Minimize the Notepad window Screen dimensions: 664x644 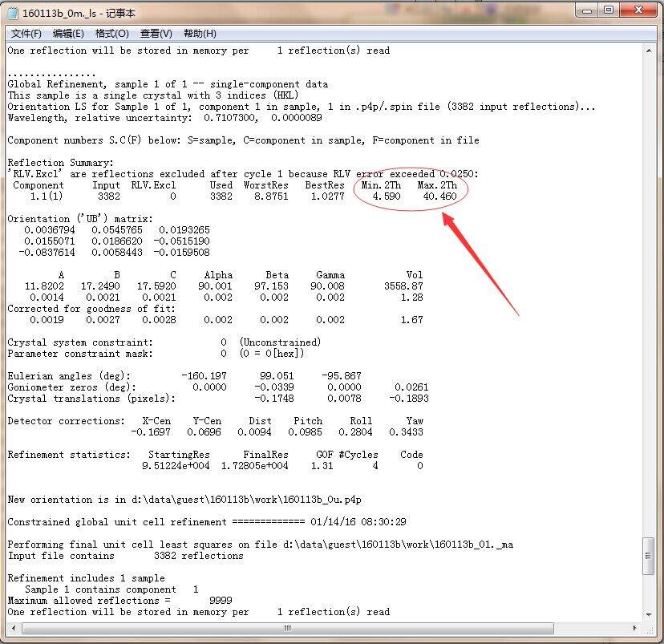click(587, 10)
